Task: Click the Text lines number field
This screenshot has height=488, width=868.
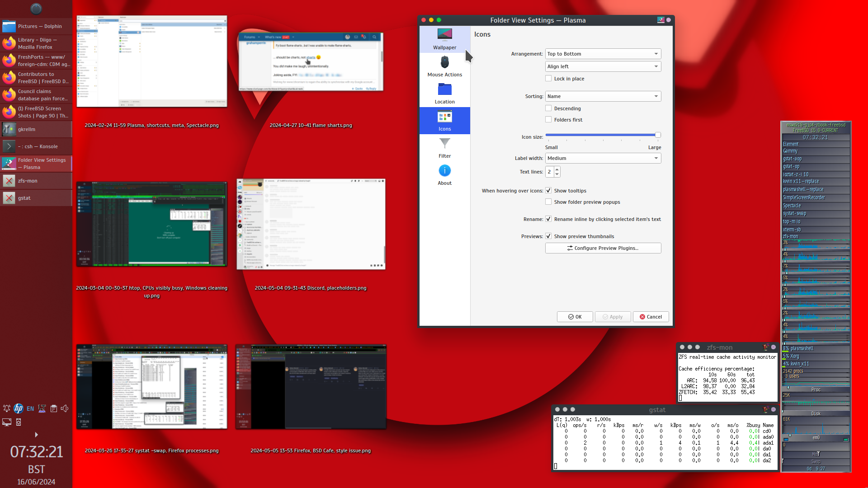Action: click(549, 172)
